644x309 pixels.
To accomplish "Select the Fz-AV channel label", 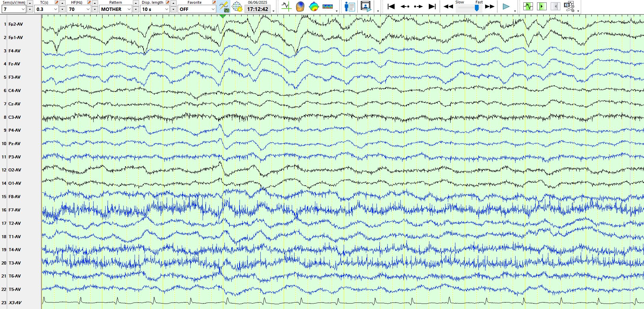I will pos(14,64).
